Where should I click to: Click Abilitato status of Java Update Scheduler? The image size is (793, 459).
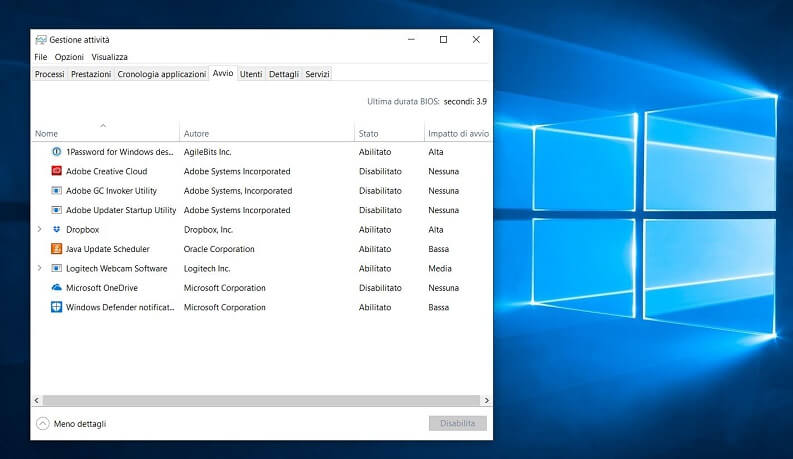375,249
